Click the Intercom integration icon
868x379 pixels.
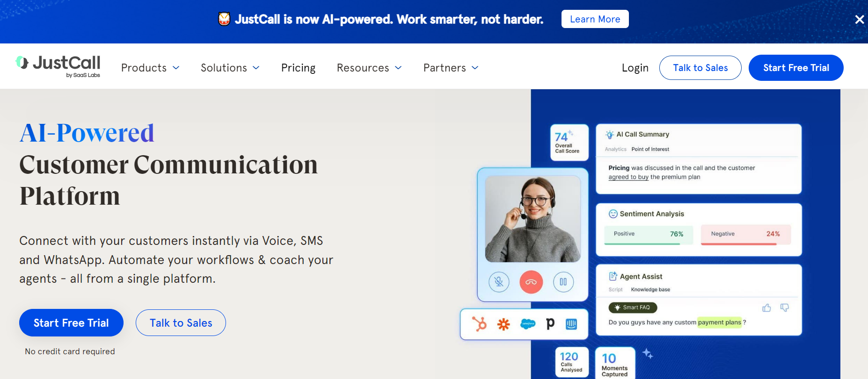click(571, 324)
